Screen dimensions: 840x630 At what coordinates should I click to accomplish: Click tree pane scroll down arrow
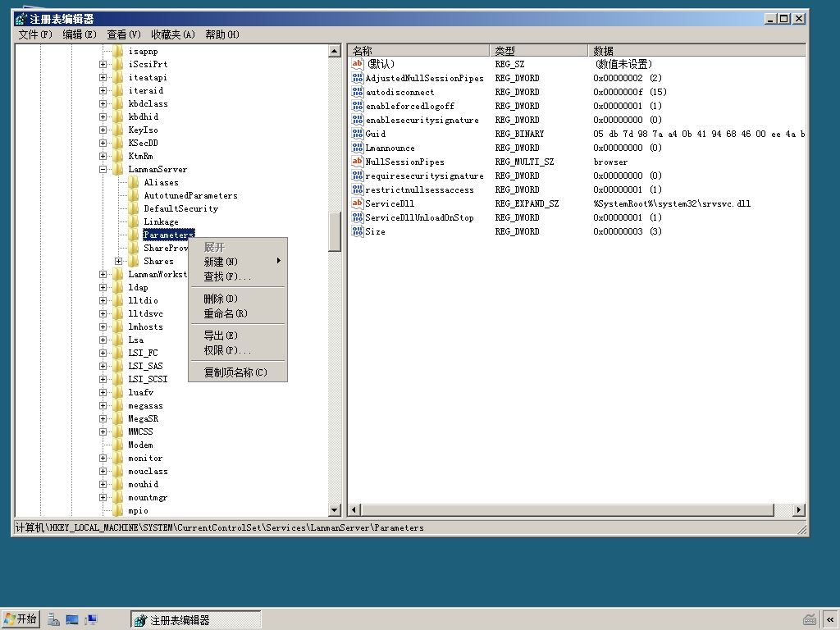335,510
